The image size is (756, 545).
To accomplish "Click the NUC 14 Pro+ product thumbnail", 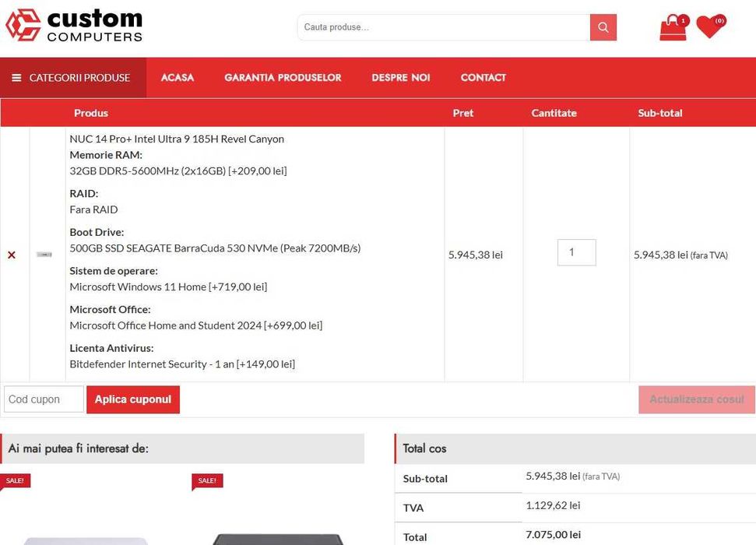I will pos(44,254).
